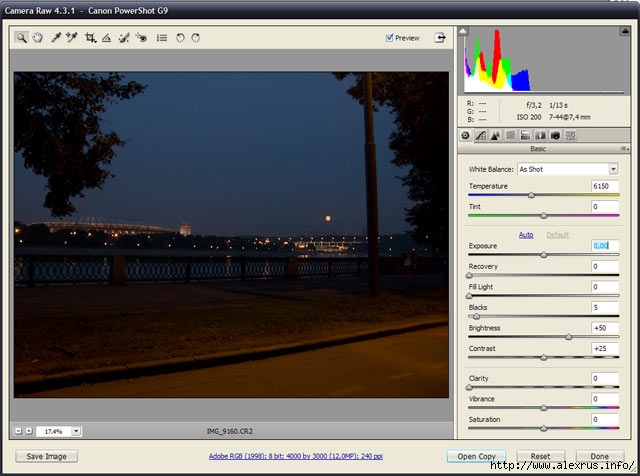Click the Recovery slider handle
Image resolution: width=640 pixels, height=476 pixels.
(469, 276)
